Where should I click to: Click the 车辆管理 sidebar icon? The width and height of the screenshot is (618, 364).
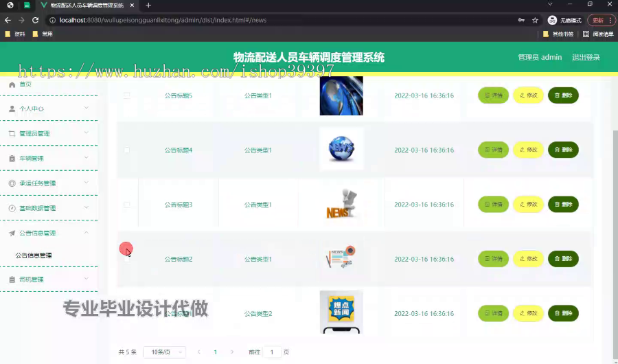pos(12,159)
